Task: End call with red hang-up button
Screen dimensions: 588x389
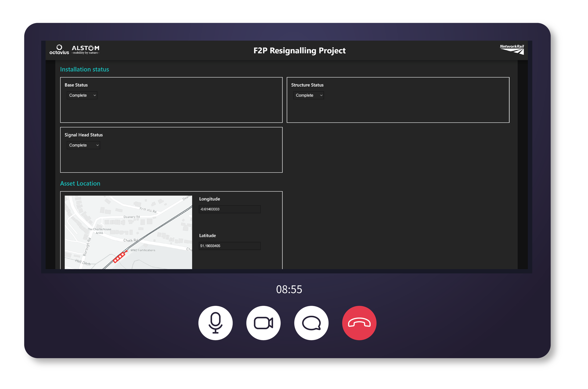Action: click(359, 323)
